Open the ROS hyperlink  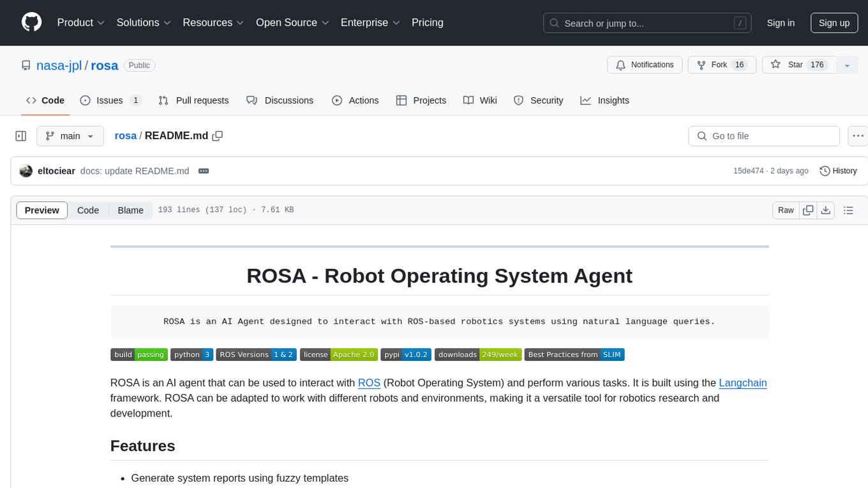[369, 383]
